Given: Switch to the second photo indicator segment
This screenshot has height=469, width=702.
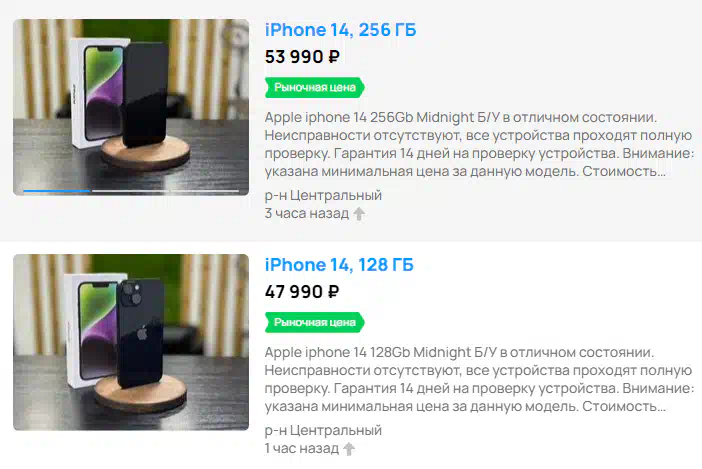Looking at the screenshot, I should tap(130, 191).
